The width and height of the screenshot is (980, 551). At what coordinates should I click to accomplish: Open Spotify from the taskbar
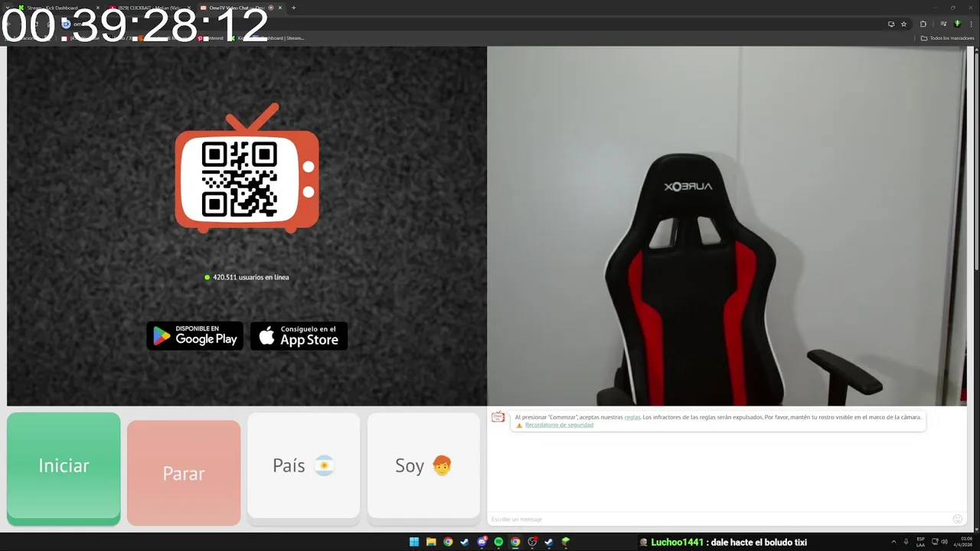point(498,542)
